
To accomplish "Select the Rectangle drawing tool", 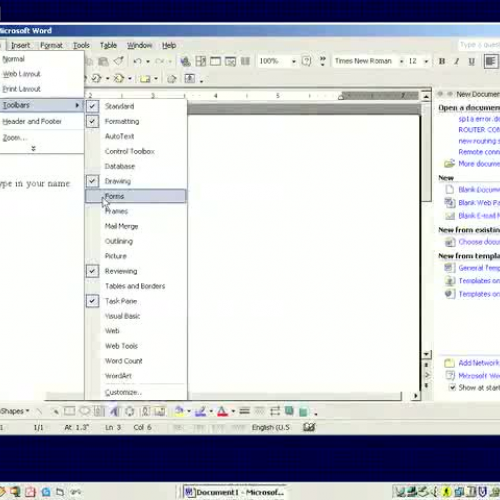I will 69,411.
